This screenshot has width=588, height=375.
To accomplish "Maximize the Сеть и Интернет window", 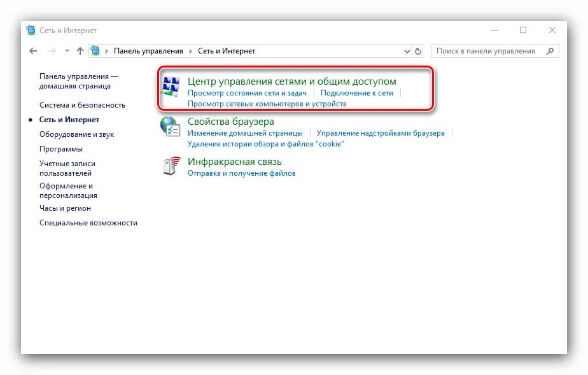I will (523, 30).
